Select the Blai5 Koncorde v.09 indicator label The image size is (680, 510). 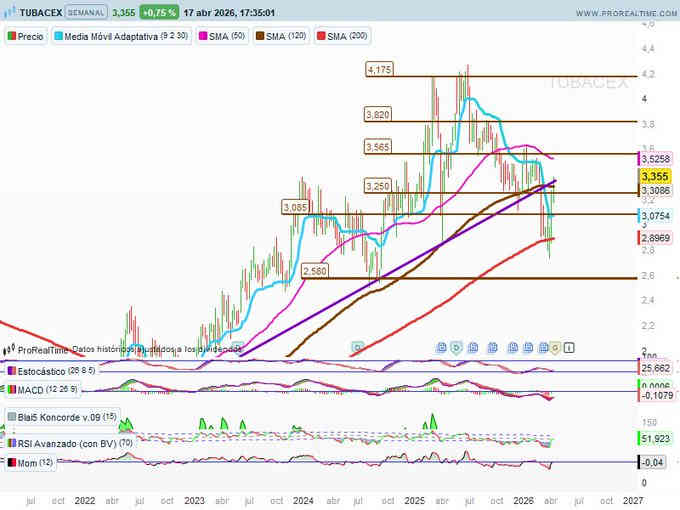point(60,417)
